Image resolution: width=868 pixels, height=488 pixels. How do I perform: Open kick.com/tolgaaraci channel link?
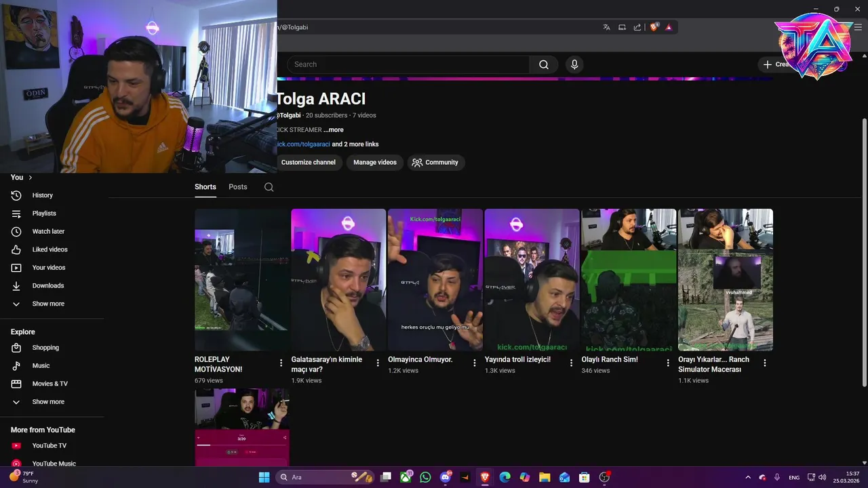(x=303, y=144)
